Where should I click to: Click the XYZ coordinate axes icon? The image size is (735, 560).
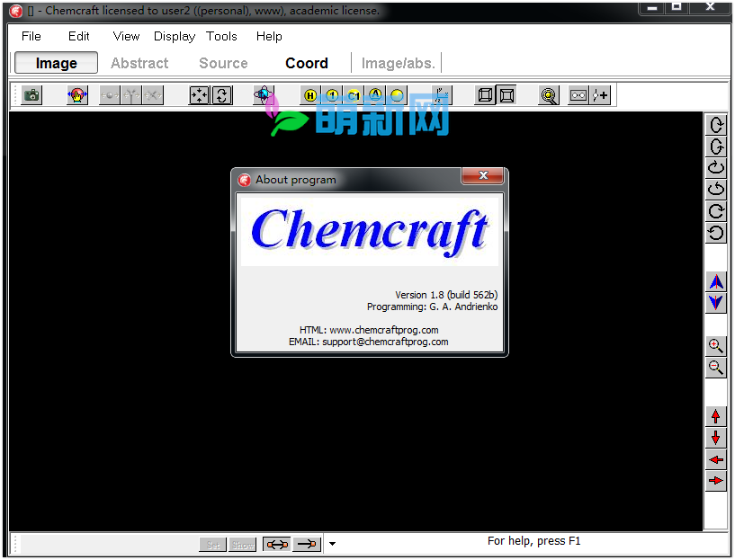point(442,95)
